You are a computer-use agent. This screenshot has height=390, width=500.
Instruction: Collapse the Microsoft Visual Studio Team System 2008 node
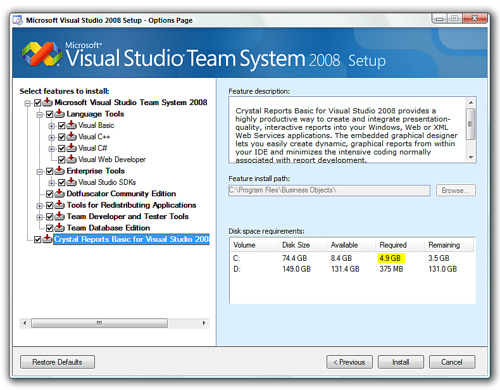27,103
